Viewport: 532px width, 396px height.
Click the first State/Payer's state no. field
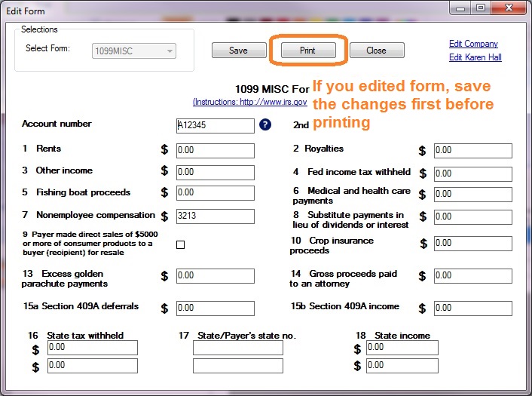coord(237,348)
